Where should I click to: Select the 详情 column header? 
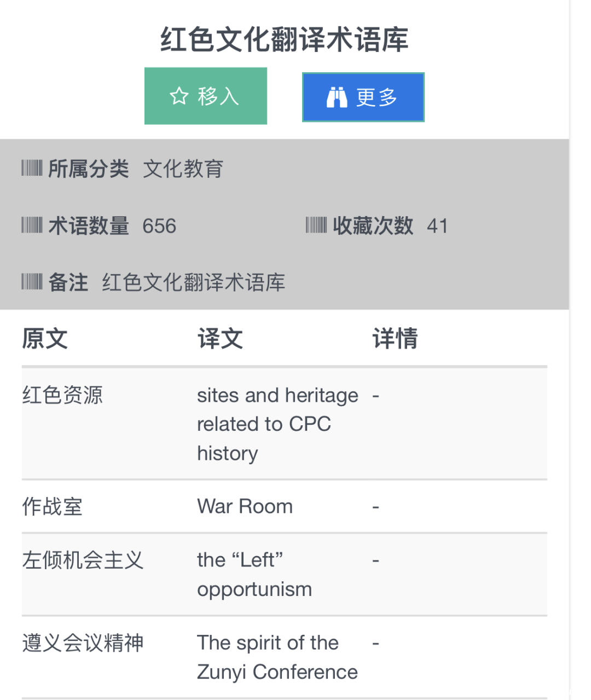pos(395,338)
